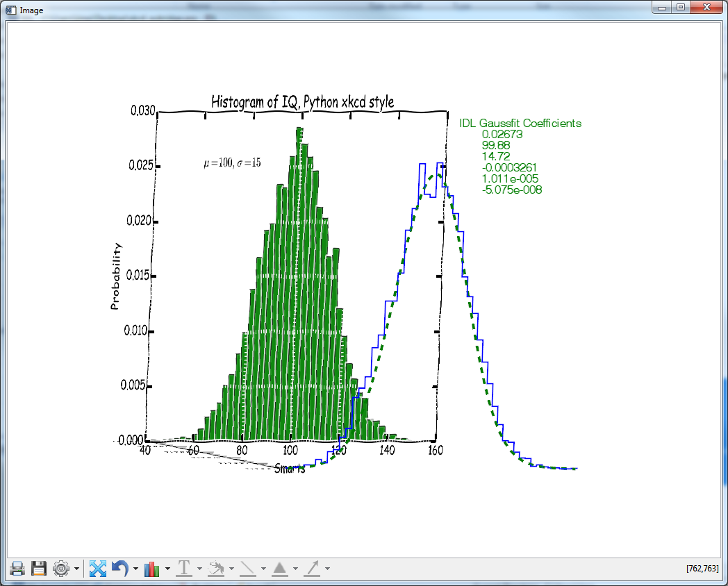This screenshot has width=728, height=586.
Task: Open the dropdown beside bar chart icon
Action: [167, 569]
